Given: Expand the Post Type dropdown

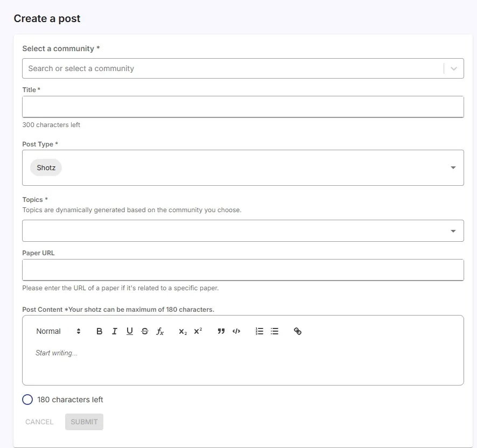Looking at the screenshot, I should 453,167.
